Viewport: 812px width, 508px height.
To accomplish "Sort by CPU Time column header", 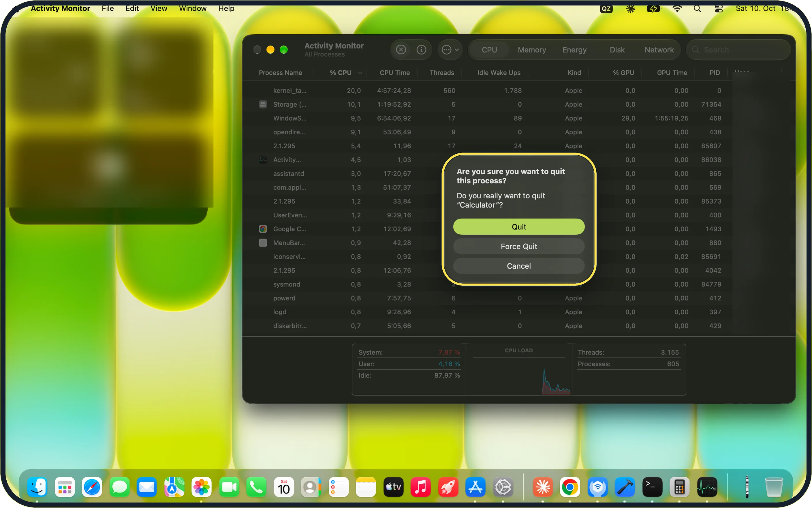I will click(x=394, y=73).
